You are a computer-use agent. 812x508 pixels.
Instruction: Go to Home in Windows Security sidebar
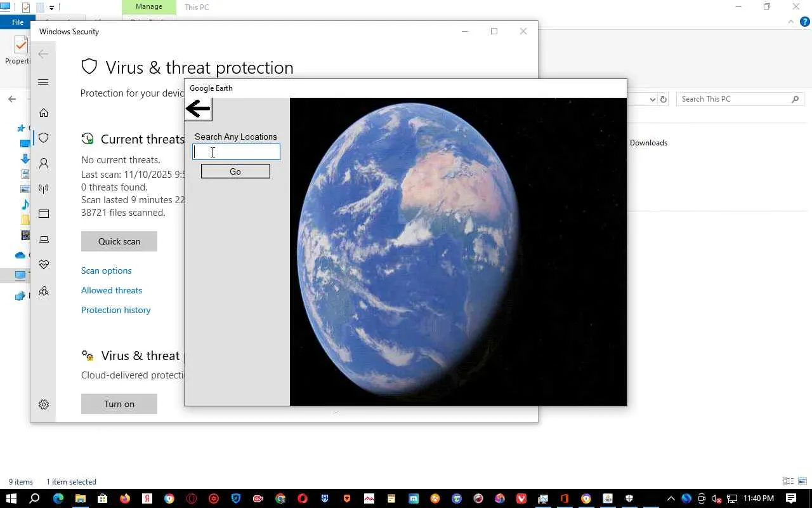(44, 112)
